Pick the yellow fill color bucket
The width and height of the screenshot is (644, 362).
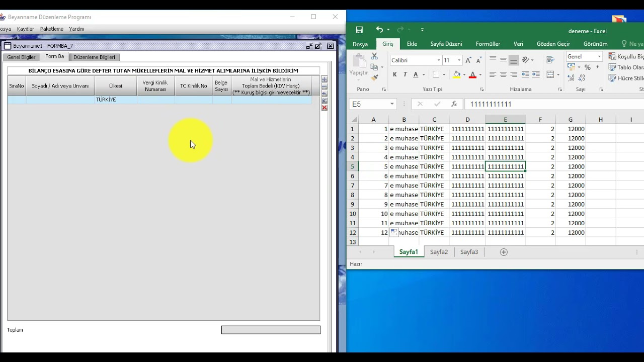tap(457, 75)
